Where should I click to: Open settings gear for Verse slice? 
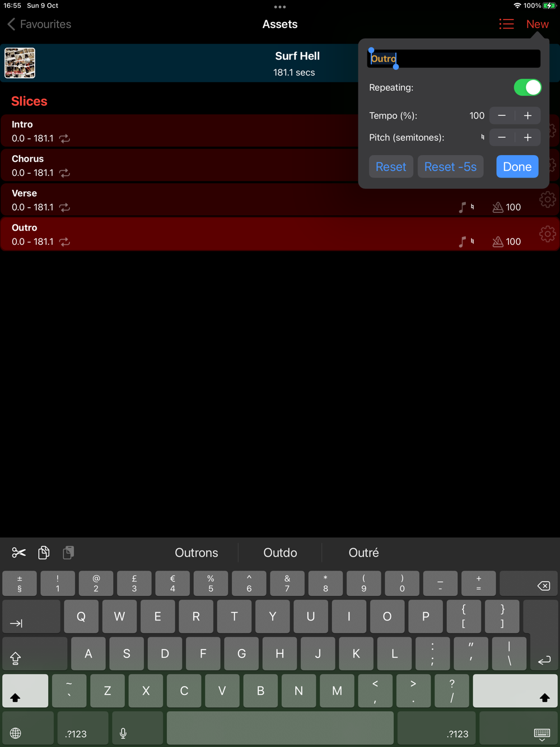coord(548,199)
